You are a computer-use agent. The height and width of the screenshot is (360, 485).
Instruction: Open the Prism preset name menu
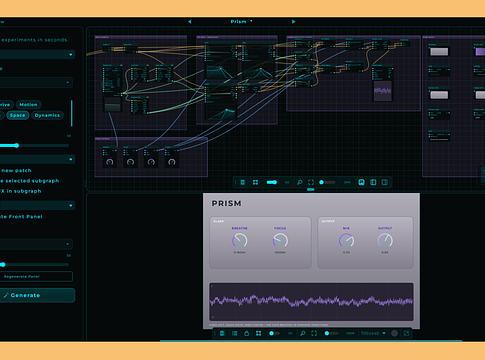(x=241, y=22)
